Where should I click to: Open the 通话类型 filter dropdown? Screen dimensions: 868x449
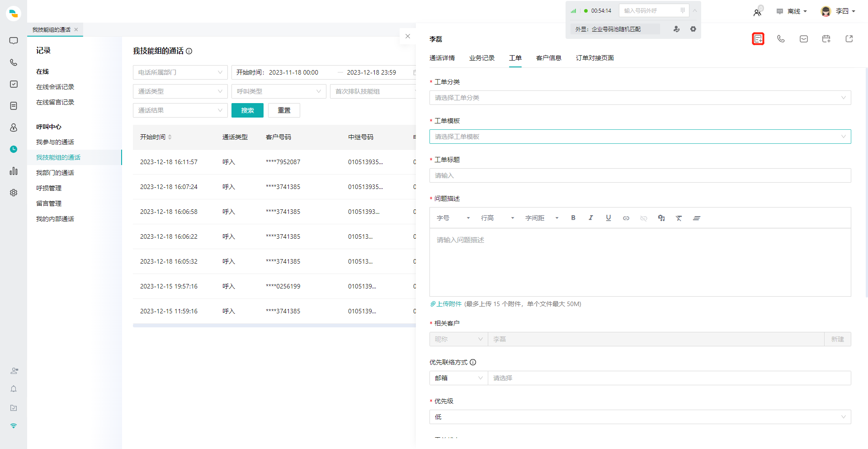[180, 91]
